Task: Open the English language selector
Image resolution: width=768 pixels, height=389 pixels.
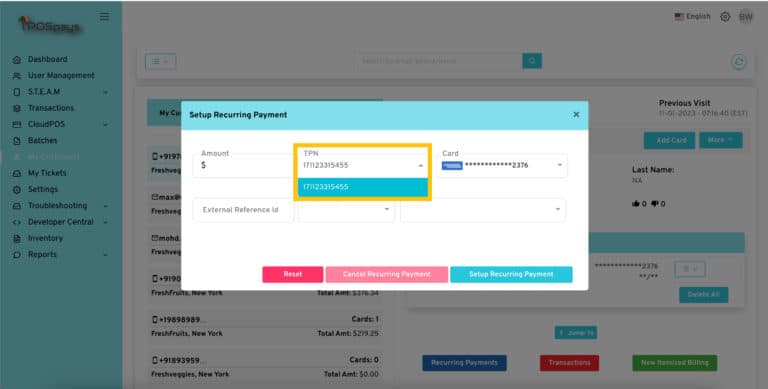Action: tap(692, 17)
